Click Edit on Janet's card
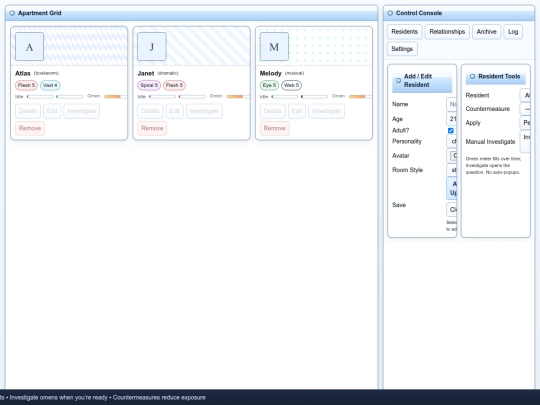The image size is (540, 405). (175, 111)
